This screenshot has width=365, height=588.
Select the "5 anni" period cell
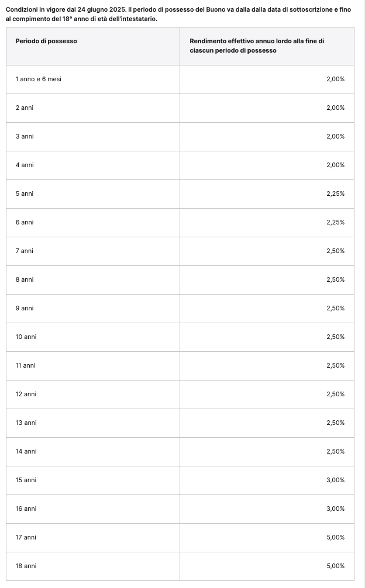[x=25, y=193]
